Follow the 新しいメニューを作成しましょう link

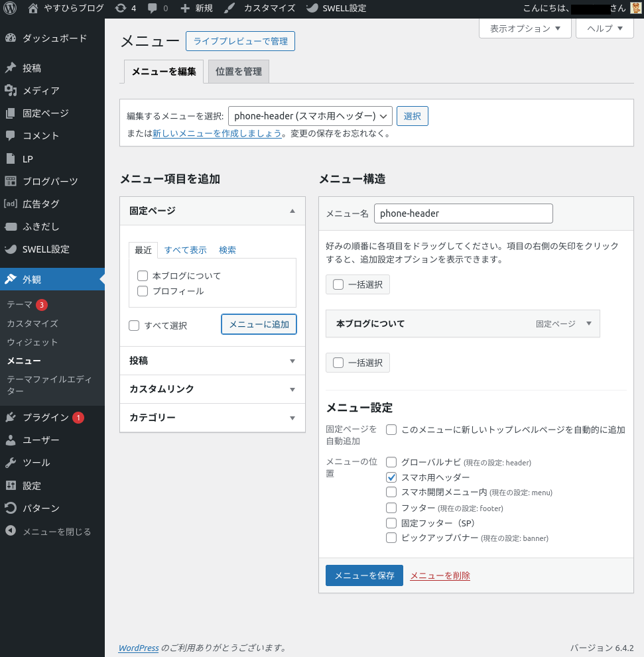click(217, 133)
